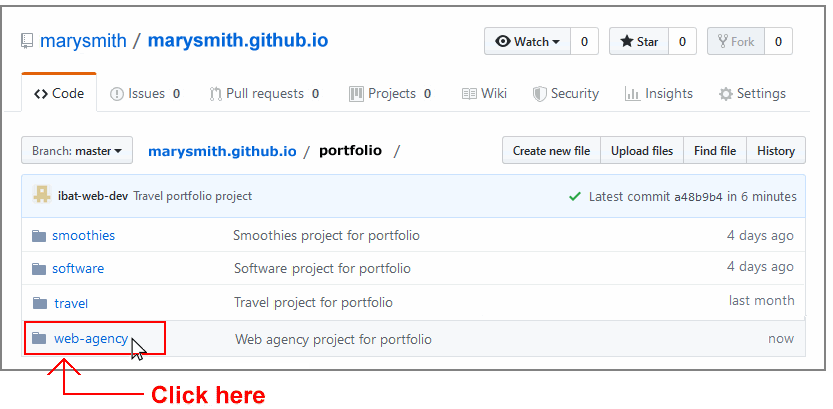Click the Issues tab exclamation icon
This screenshot has width=833, height=409.
[x=116, y=95]
